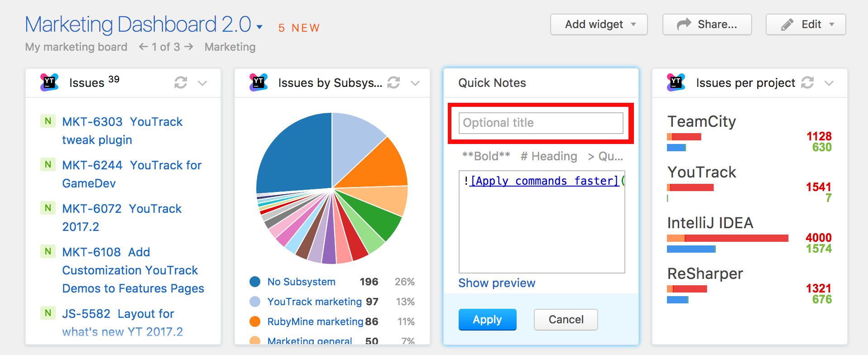The height and width of the screenshot is (355, 868).
Task: Select the RubyMine marketing legend link
Action: pyautogui.click(x=315, y=321)
